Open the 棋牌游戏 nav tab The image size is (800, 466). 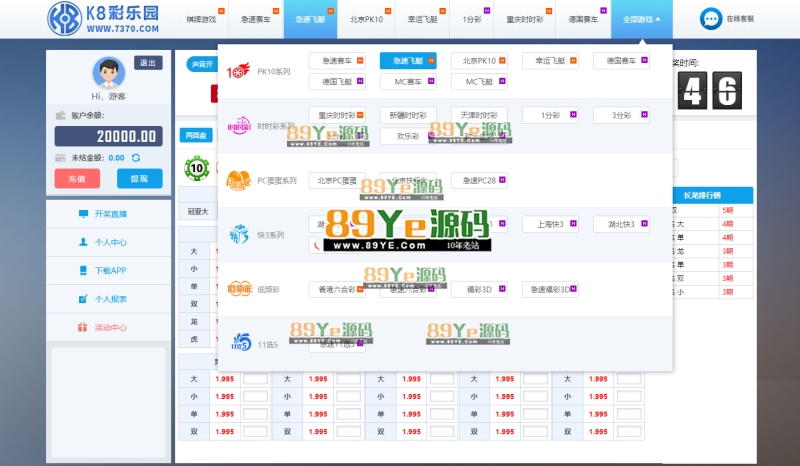(202, 19)
